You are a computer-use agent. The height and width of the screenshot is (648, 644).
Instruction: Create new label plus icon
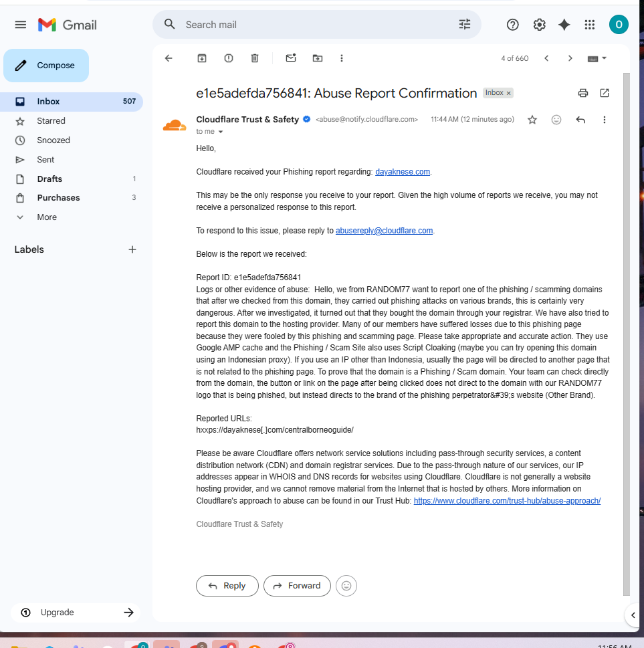[132, 249]
